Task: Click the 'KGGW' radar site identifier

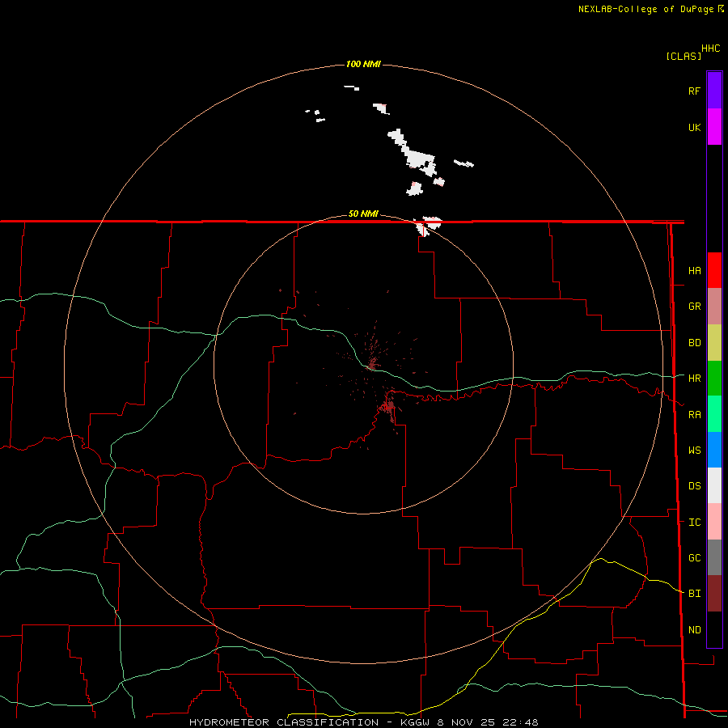Action: pyautogui.click(x=415, y=722)
